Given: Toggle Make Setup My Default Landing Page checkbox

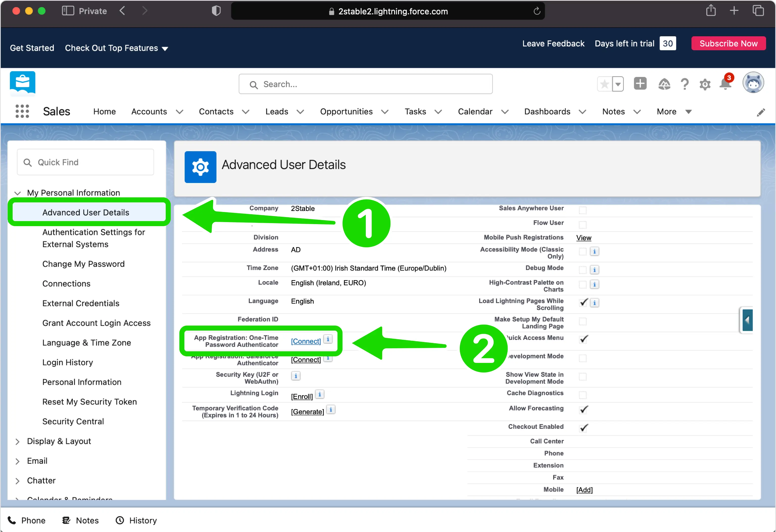Looking at the screenshot, I should [x=583, y=321].
